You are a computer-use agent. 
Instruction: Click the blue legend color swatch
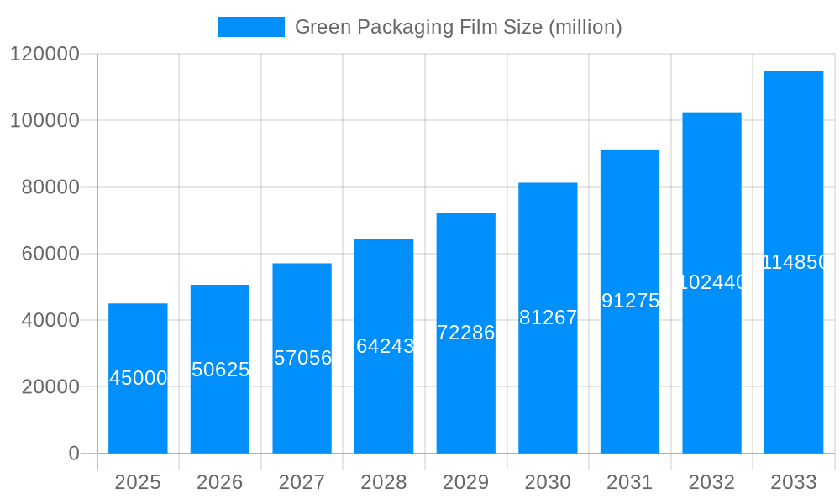point(250,26)
